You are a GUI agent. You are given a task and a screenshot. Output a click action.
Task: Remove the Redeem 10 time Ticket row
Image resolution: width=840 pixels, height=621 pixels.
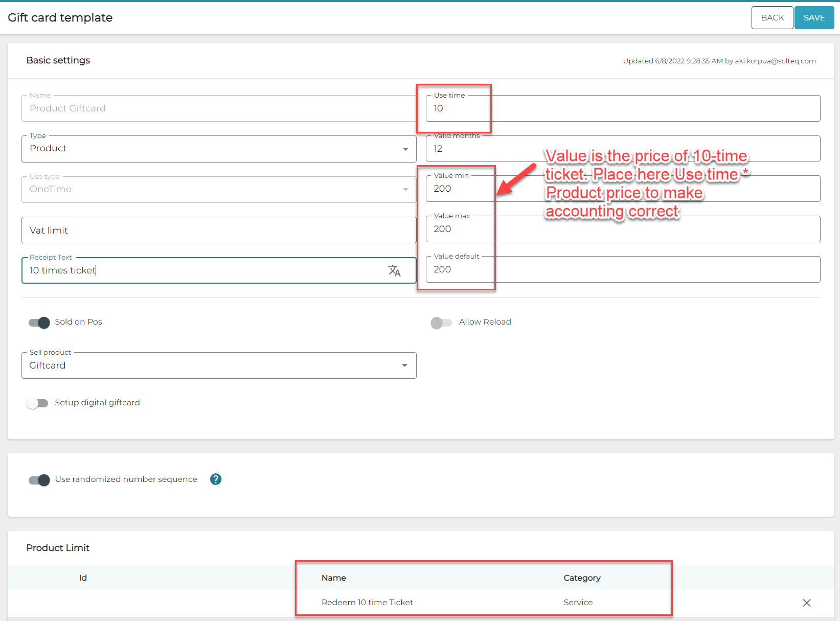(806, 603)
